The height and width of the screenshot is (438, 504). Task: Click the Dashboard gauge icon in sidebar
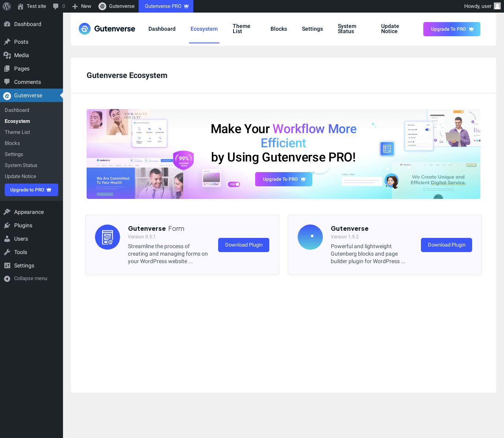[7, 24]
